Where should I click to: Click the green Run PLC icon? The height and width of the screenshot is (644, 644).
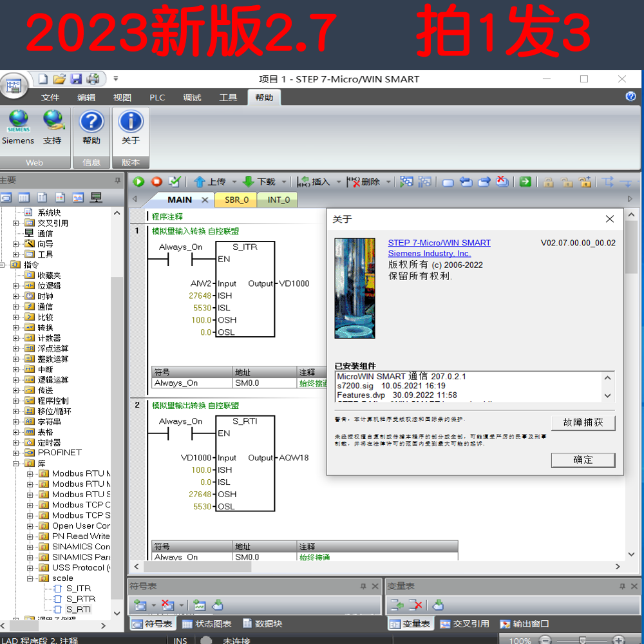point(139,182)
